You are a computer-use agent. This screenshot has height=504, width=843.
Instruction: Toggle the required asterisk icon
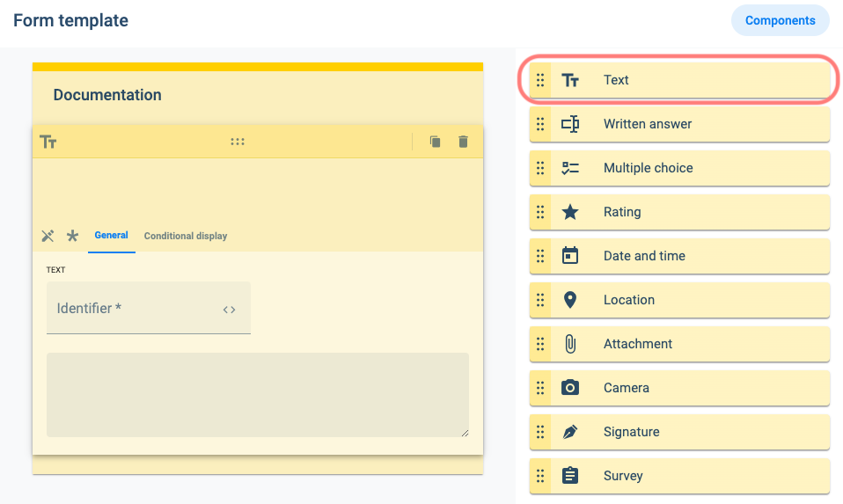pyautogui.click(x=72, y=236)
